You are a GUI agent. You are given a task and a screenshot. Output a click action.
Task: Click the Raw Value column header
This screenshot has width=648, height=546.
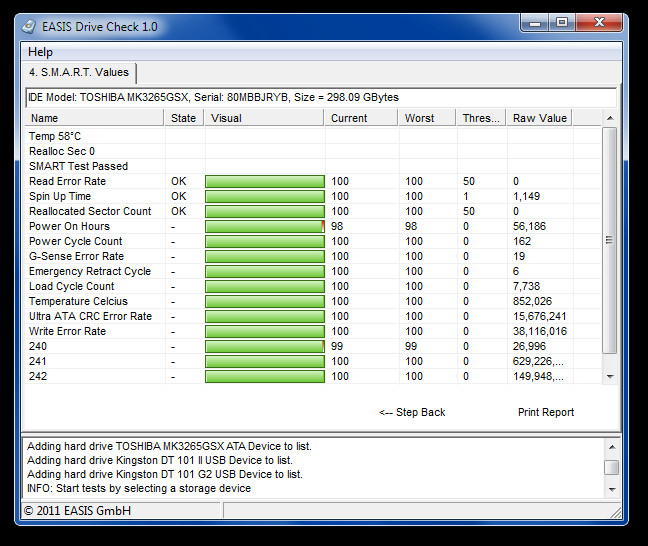coord(539,118)
